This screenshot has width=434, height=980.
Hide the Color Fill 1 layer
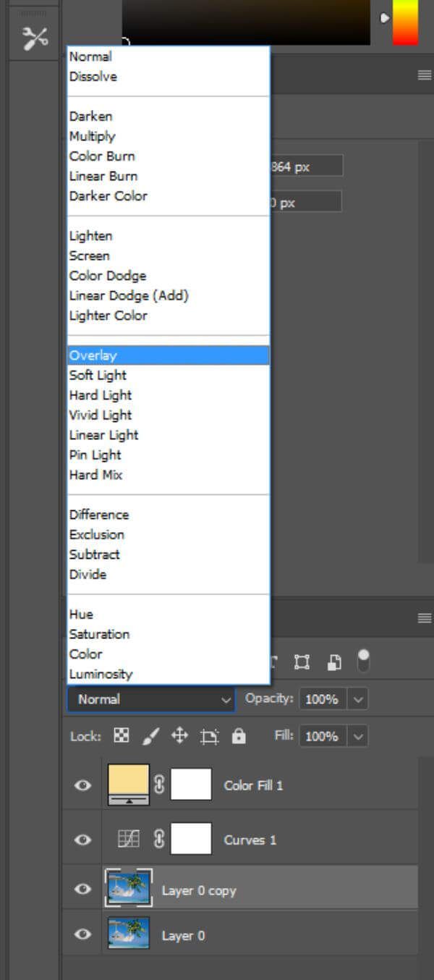point(83,785)
